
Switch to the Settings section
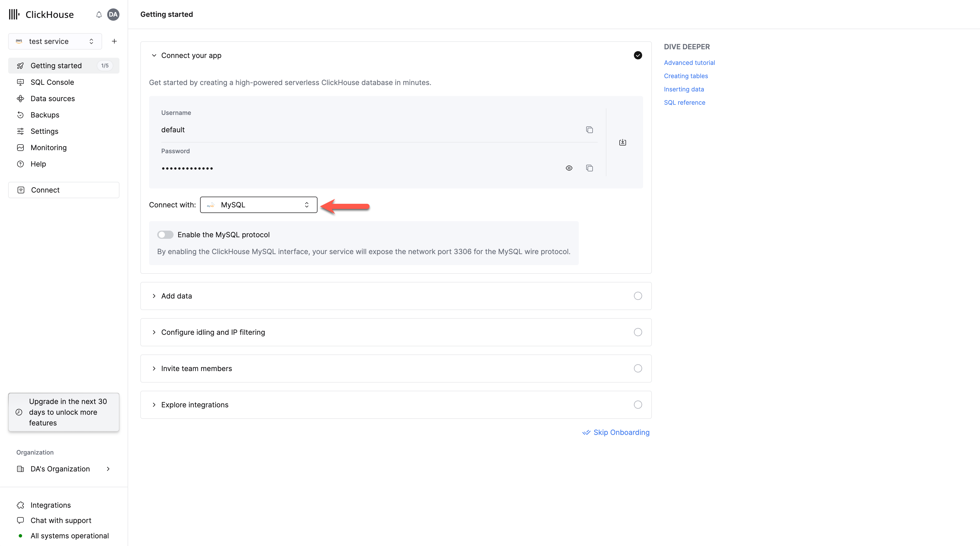(x=44, y=131)
